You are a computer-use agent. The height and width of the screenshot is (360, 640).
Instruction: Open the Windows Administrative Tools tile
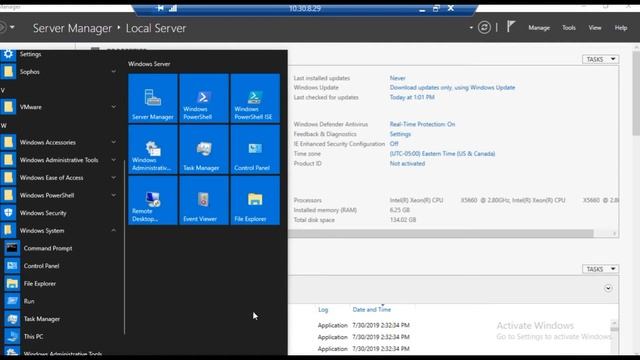153,149
